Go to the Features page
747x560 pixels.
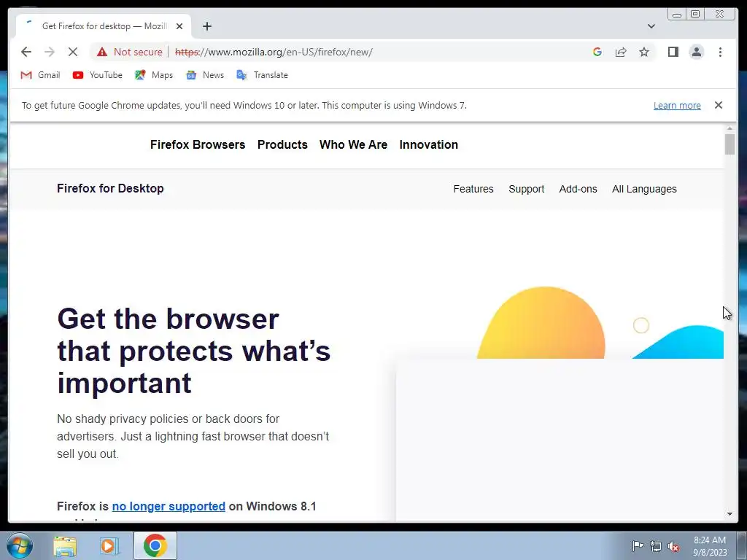(x=473, y=189)
